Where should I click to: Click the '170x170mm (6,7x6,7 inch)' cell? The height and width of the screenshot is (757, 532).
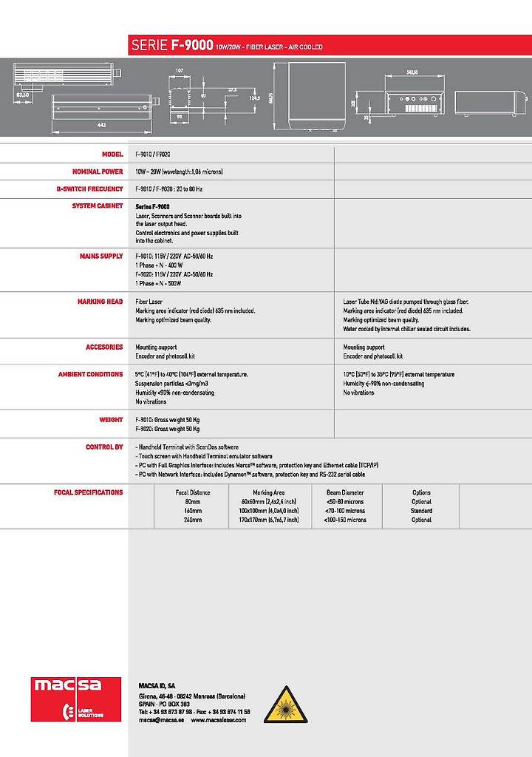[x=269, y=520]
